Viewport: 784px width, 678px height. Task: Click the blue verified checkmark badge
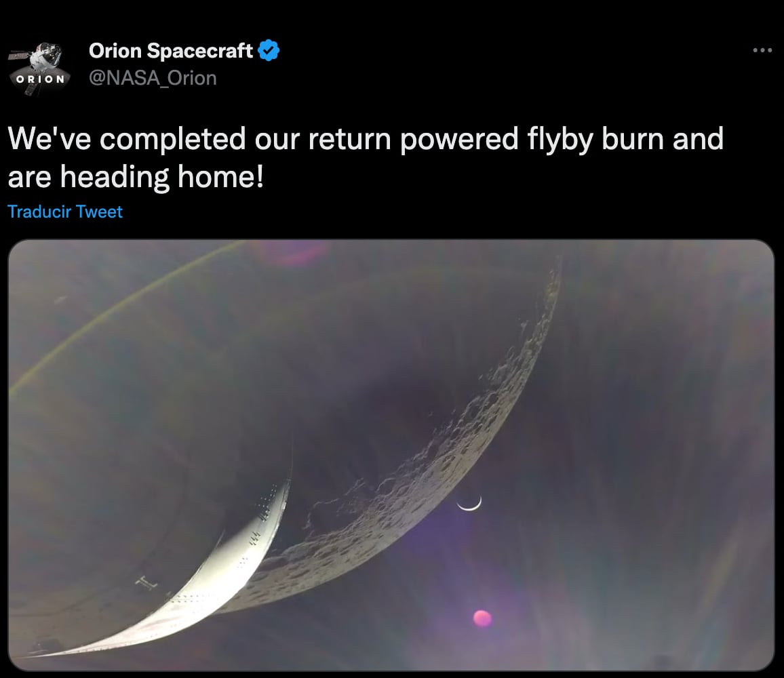click(x=269, y=51)
